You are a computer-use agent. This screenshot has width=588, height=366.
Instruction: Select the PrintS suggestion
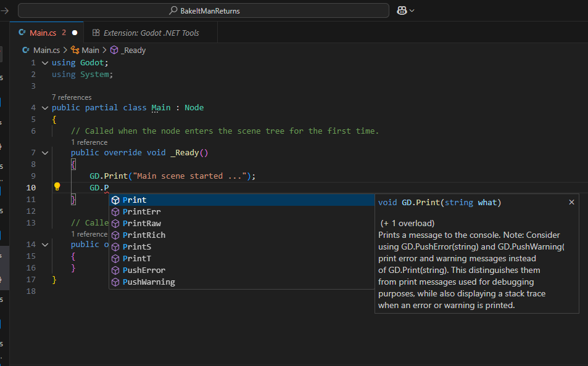pos(242,246)
